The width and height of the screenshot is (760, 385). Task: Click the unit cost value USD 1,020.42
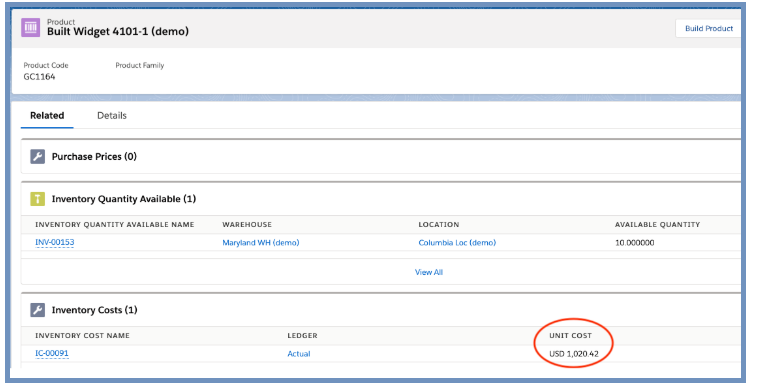point(574,353)
